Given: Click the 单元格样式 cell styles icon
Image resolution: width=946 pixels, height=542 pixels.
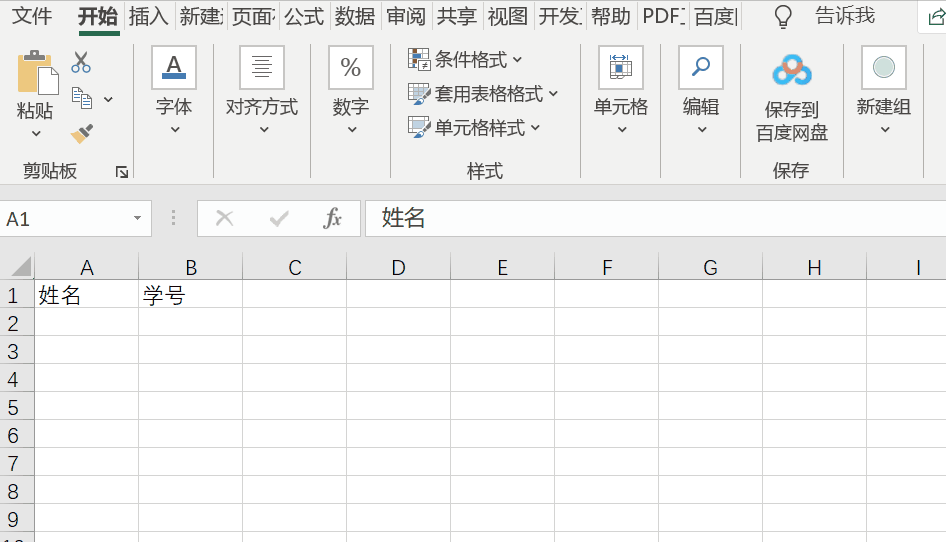Looking at the screenshot, I should click(419, 127).
